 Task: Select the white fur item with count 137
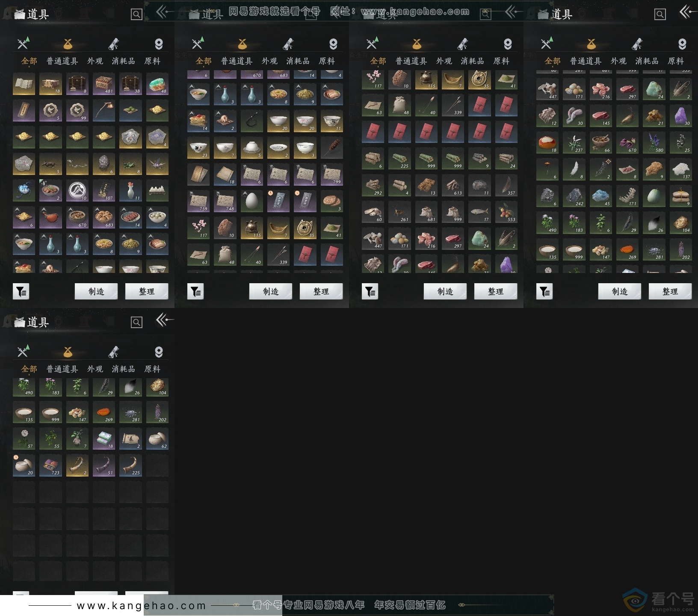pos(681,169)
